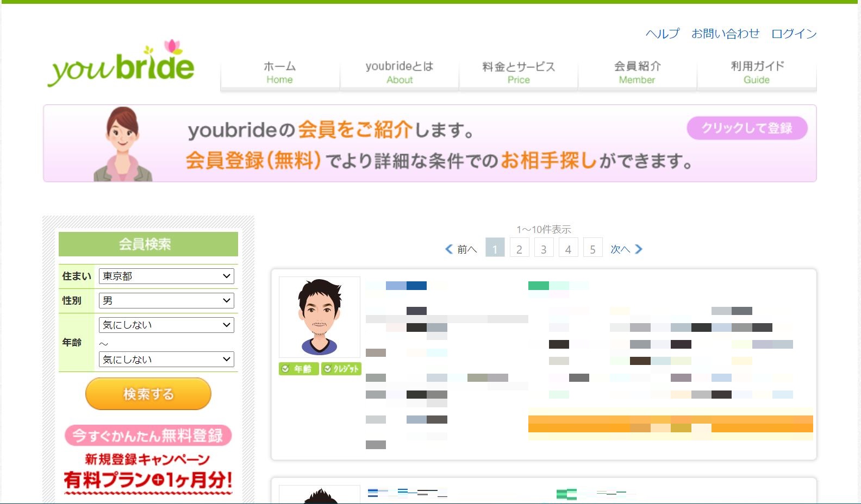Go to previous page with 前へ
Viewport: 861px width, 504px height.
click(466, 249)
